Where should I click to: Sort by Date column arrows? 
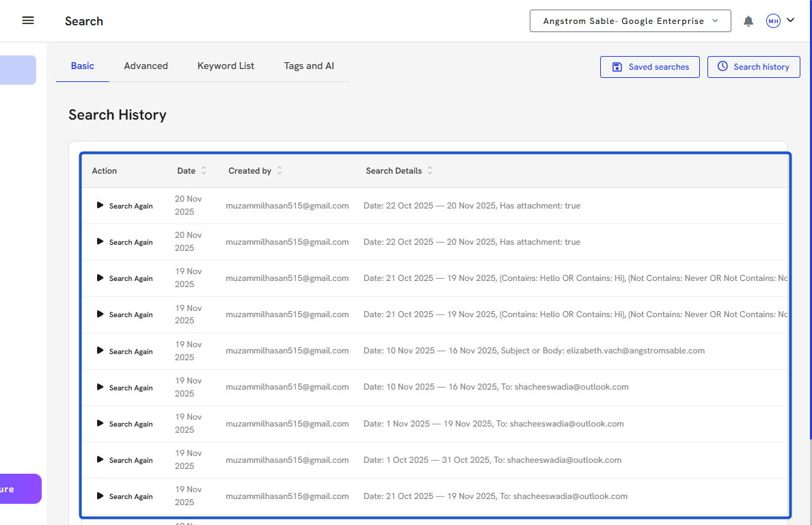pyautogui.click(x=204, y=171)
